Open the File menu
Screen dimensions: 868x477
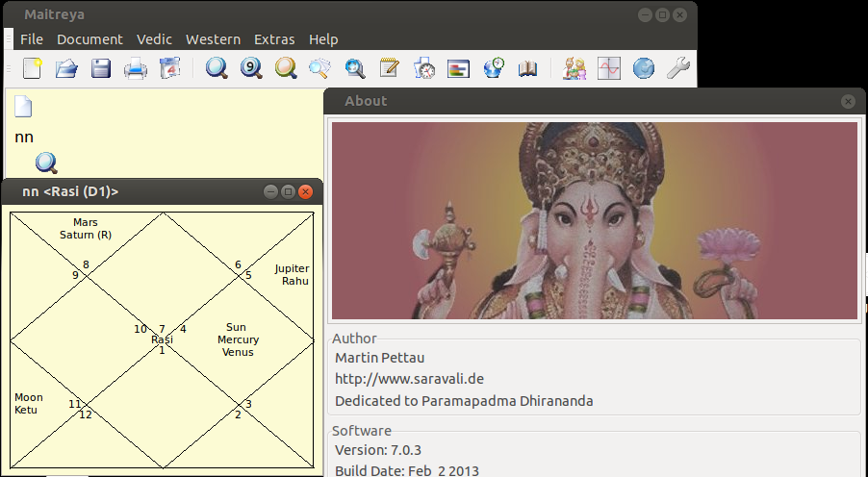[x=32, y=39]
